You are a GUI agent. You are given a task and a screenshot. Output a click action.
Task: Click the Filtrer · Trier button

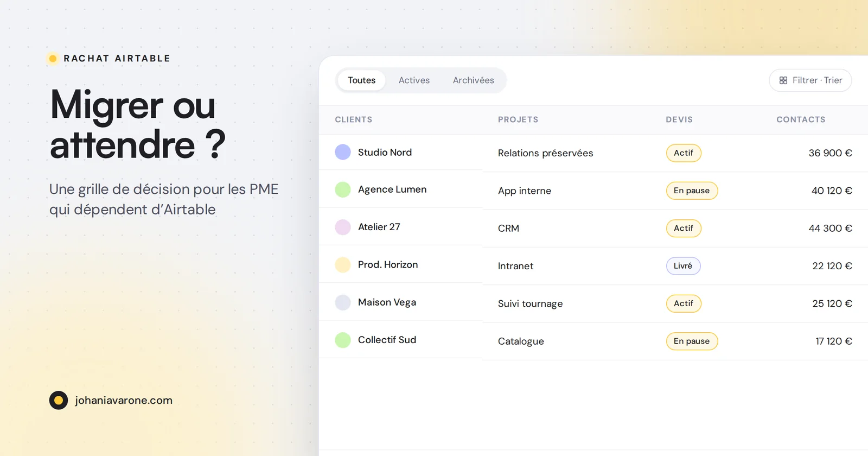click(810, 80)
